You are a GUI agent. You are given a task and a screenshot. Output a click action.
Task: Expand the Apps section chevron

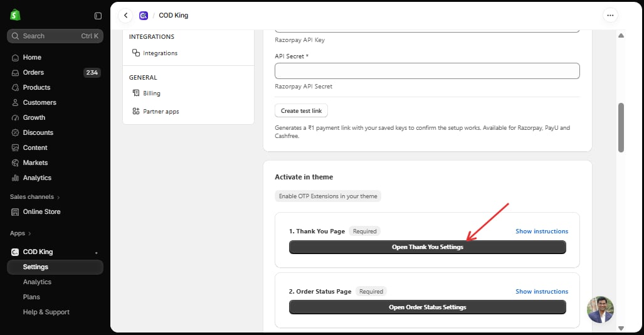coord(29,233)
